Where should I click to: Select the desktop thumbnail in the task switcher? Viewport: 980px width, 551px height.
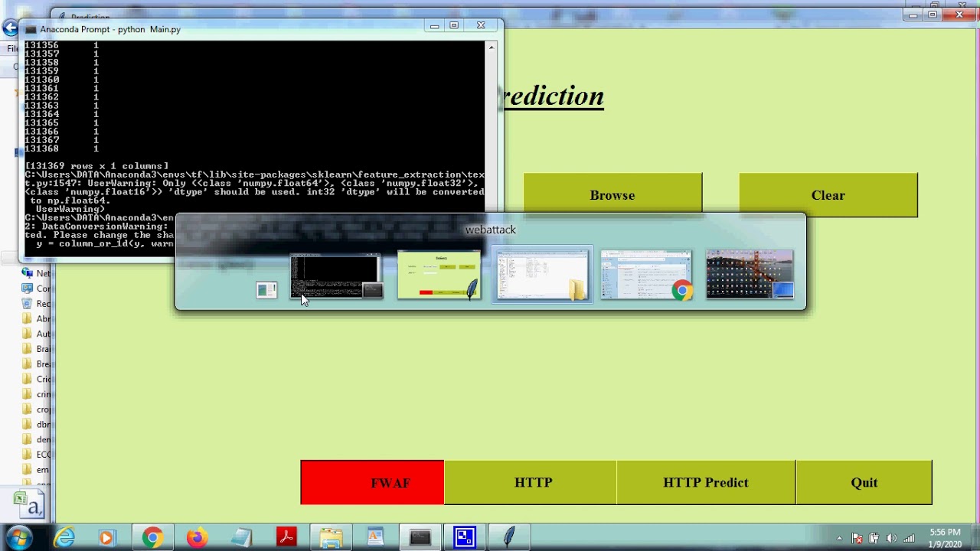[x=750, y=274]
